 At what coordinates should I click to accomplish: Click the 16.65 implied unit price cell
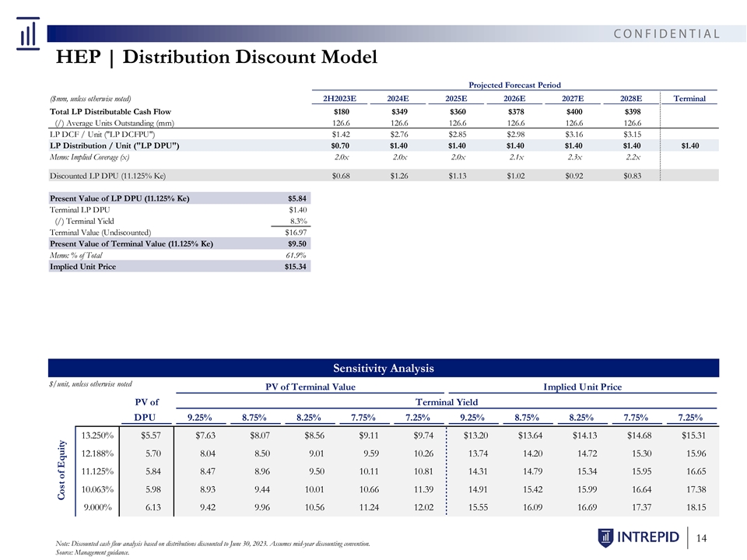(696, 471)
